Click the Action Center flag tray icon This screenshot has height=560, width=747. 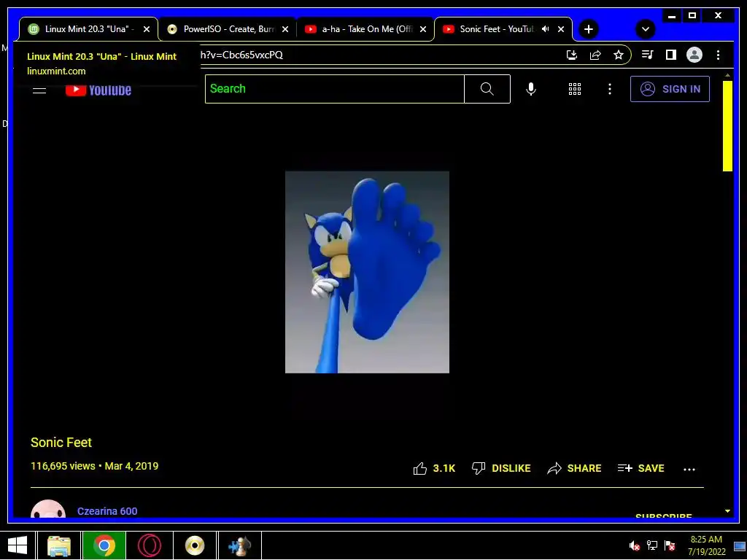pos(670,545)
